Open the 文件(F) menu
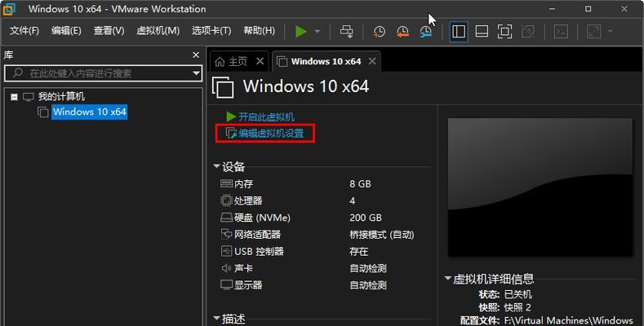This screenshot has width=644, height=326. click(x=24, y=31)
